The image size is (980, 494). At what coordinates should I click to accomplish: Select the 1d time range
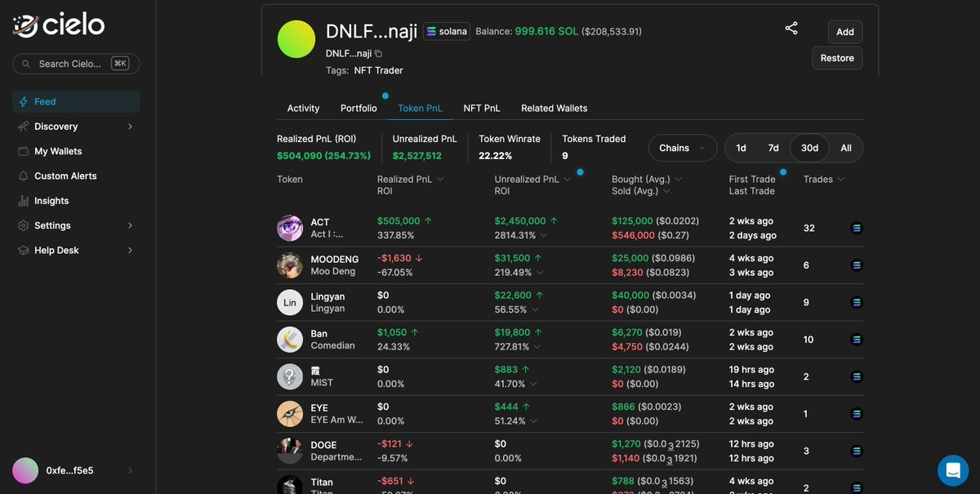pyautogui.click(x=741, y=148)
